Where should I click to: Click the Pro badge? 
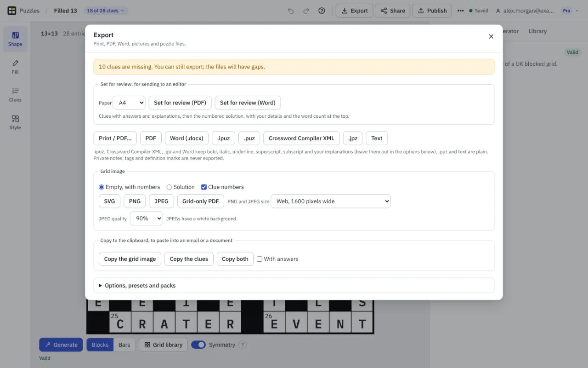[x=566, y=11]
